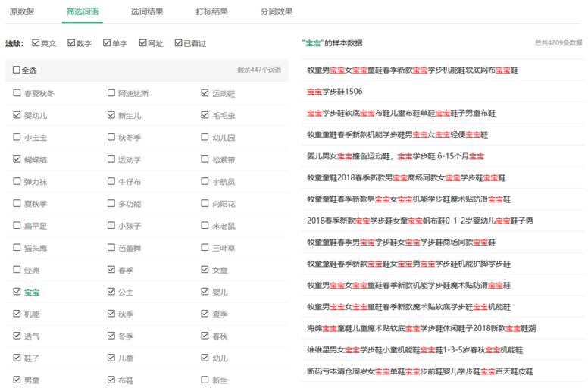The width and height of the screenshot is (588, 388).
Task: Open the 选词结果 tab
Action: coord(147,11)
